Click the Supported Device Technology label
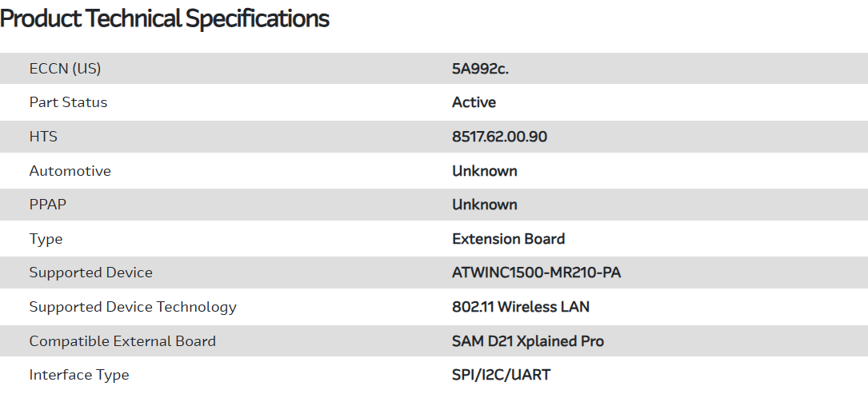The width and height of the screenshot is (868, 394). 133,307
